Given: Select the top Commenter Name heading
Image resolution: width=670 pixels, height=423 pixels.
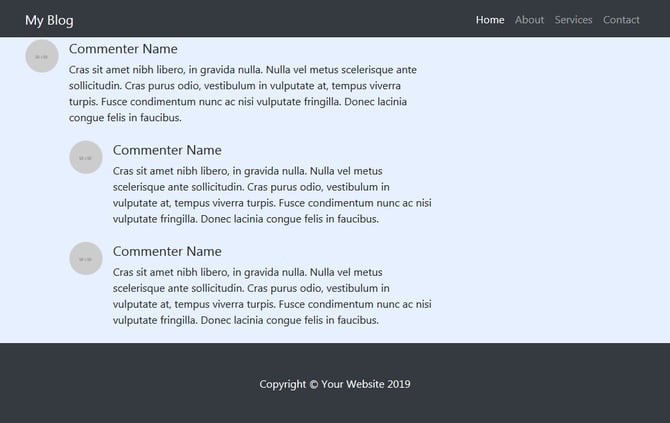Looking at the screenshot, I should [123, 49].
